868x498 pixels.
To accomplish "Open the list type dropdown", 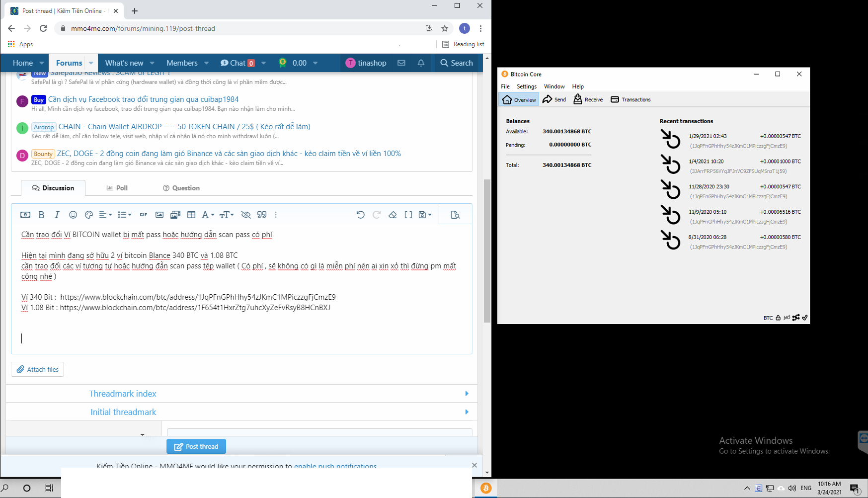I will 125,215.
